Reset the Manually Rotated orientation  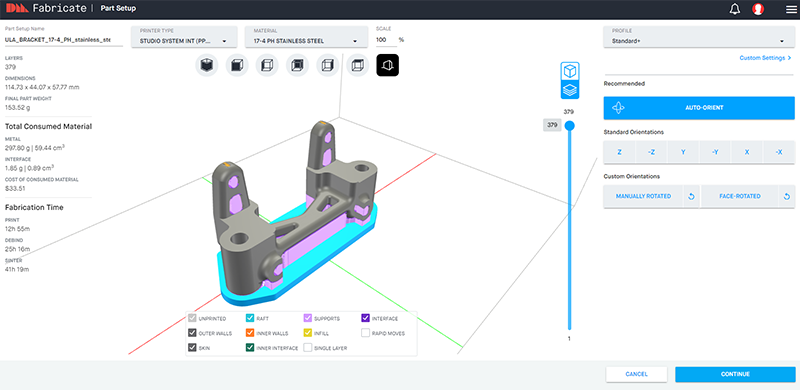(691, 197)
